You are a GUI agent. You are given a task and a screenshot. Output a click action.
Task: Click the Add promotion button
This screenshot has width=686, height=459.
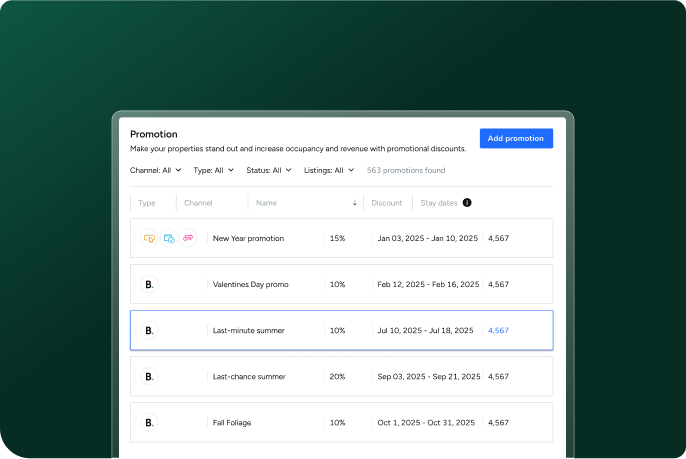516,138
